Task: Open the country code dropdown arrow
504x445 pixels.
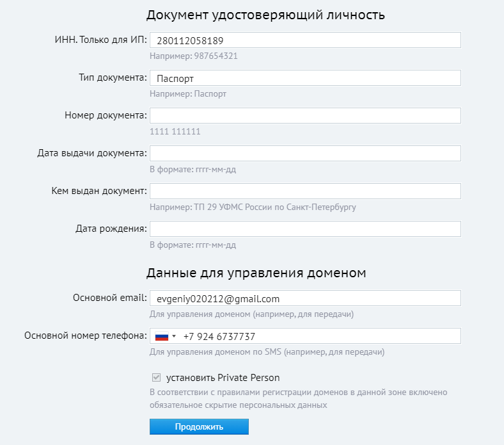Action: pyautogui.click(x=174, y=336)
